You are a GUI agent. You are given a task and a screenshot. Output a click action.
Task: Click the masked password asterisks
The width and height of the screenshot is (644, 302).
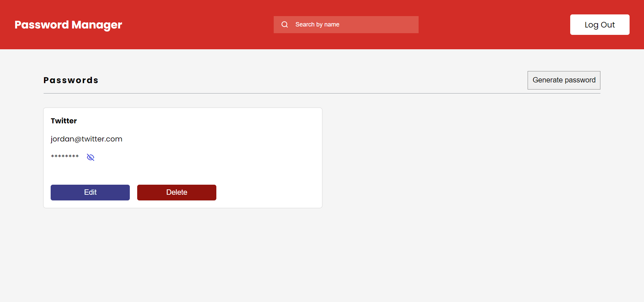(x=65, y=157)
